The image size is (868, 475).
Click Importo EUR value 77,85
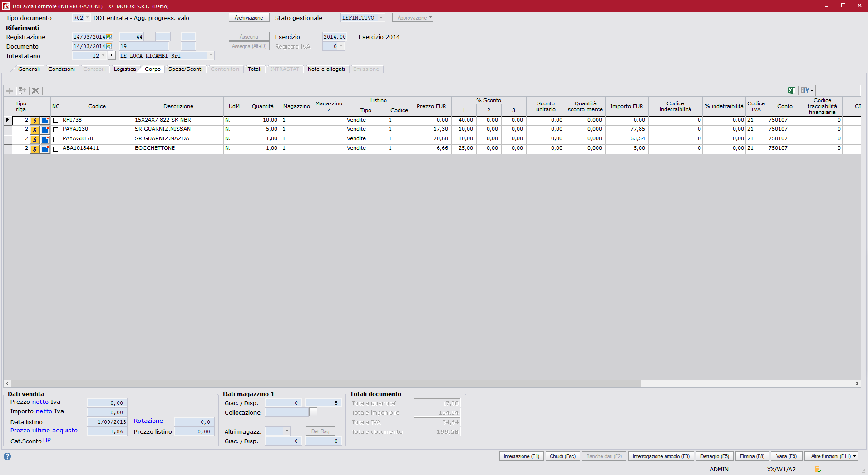coord(626,129)
